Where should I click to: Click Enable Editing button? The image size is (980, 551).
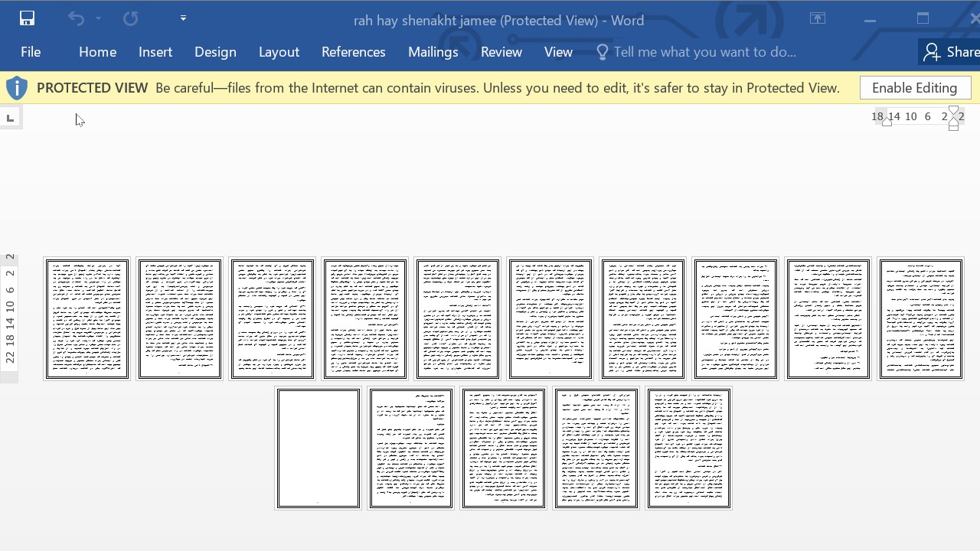pyautogui.click(x=915, y=88)
